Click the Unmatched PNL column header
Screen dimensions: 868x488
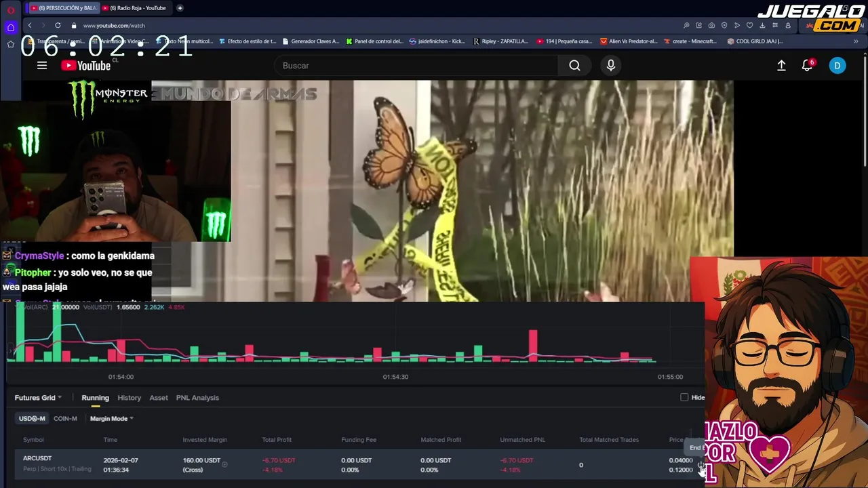pos(522,440)
